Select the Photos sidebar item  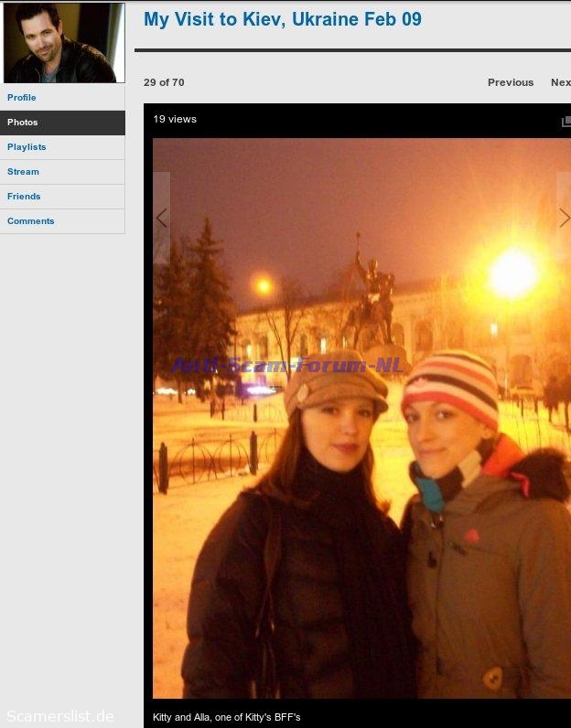[23, 123]
